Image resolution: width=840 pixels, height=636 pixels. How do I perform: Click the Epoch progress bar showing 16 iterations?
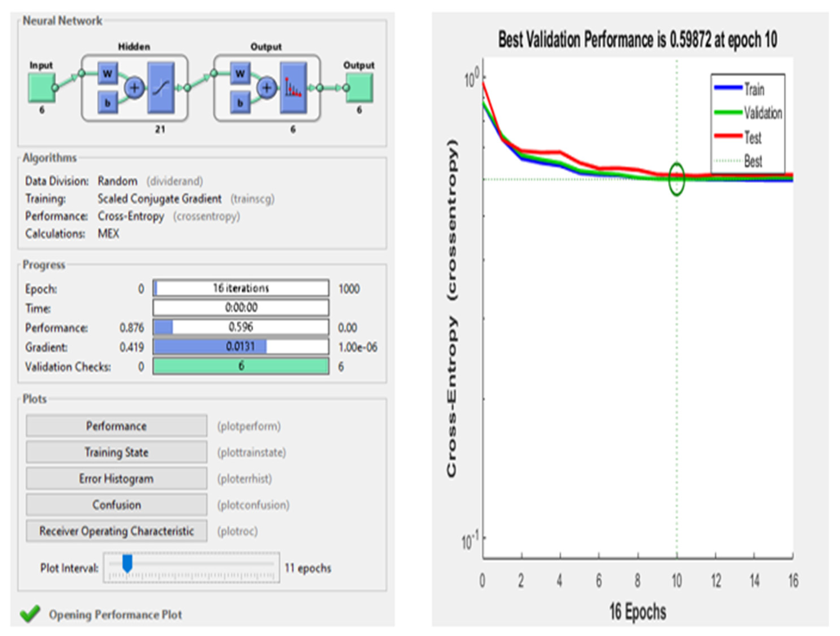(241, 288)
